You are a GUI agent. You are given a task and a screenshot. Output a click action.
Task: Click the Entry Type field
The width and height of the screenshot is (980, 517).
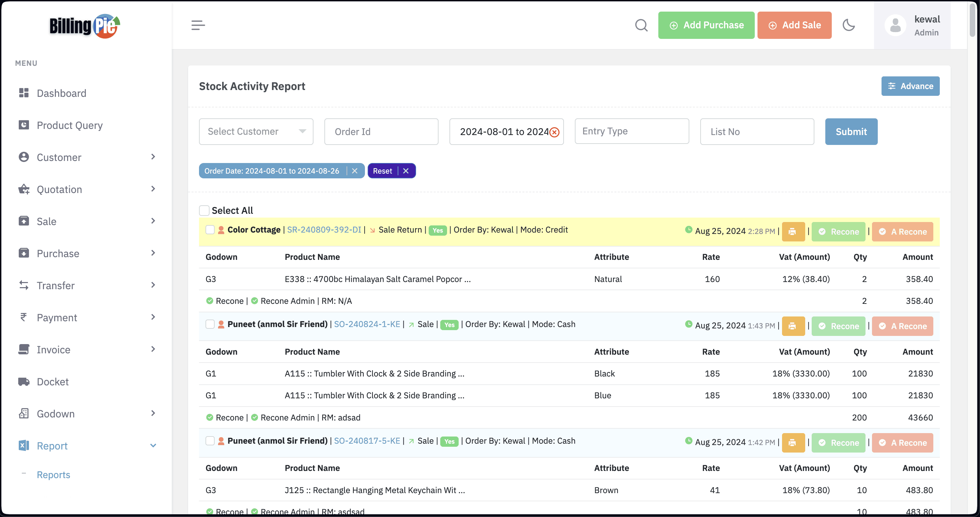tap(631, 131)
